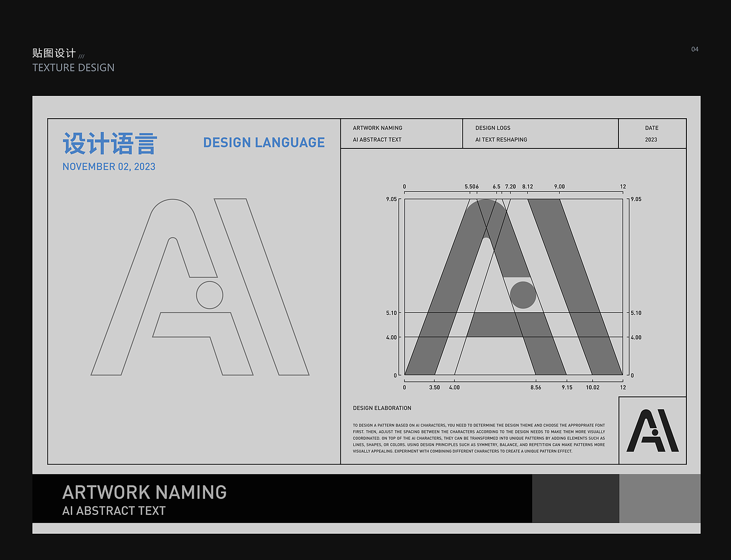Click the NOVEMBER 02, 2023 date text
731x560 pixels.
coord(109,166)
